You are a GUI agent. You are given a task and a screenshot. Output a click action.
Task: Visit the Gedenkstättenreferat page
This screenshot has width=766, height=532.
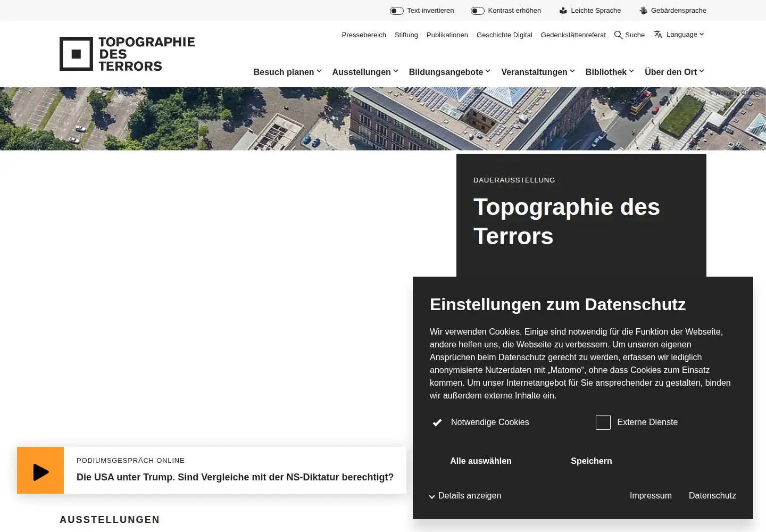tap(573, 35)
